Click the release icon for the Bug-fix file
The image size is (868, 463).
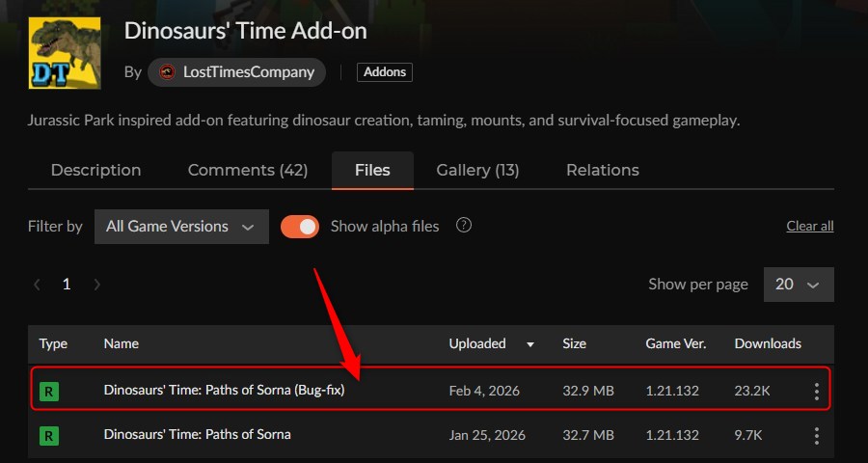[48, 392]
